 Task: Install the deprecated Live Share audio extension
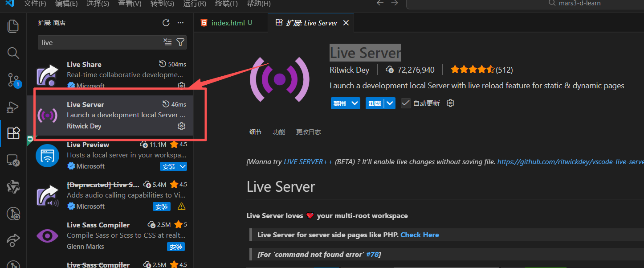click(x=161, y=206)
